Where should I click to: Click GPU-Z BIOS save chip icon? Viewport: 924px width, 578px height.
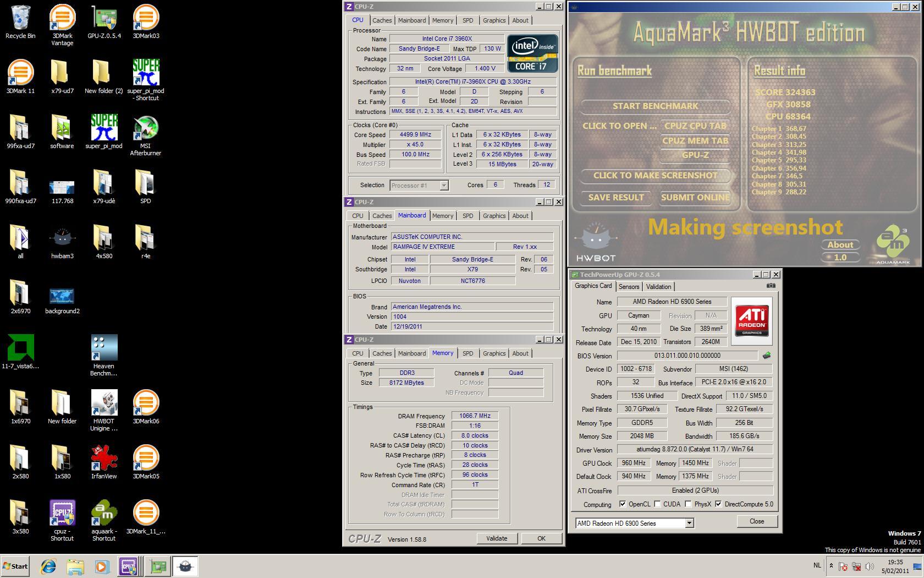[767, 356]
